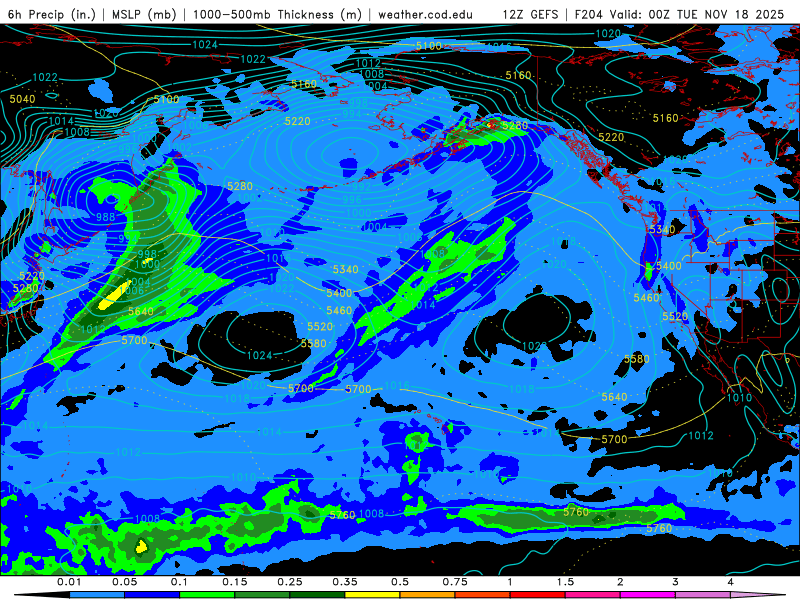The height and width of the screenshot is (600, 800).
Task: Click the '12Z GEFS' model run label
Action: [x=530, y=14]
